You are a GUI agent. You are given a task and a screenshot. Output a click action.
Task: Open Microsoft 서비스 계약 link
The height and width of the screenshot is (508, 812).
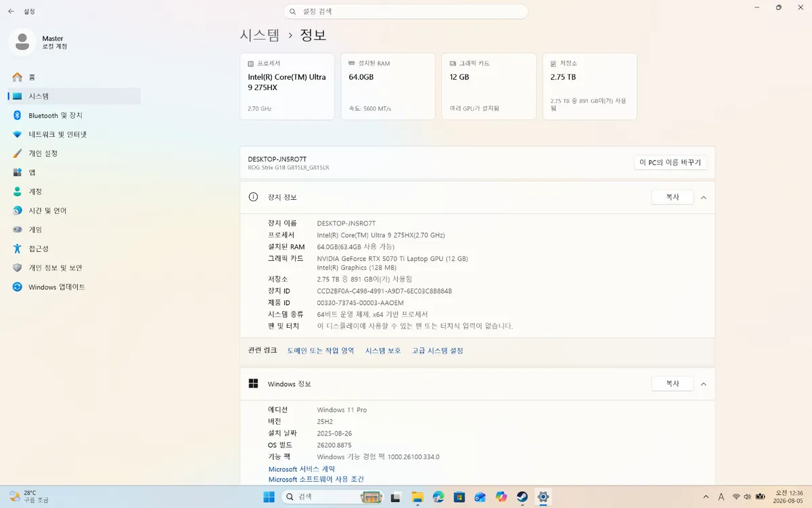302,469
